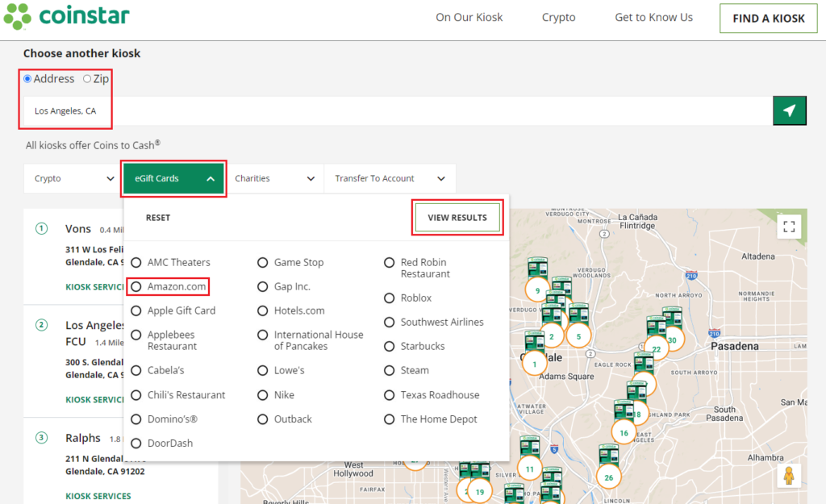Click the Street View pegman icon

coord(789,476)
